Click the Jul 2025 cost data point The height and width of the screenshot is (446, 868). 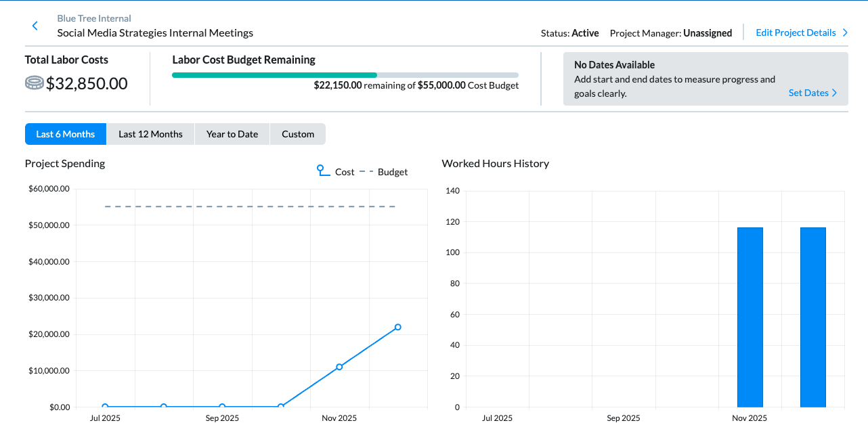pos(105,407)
